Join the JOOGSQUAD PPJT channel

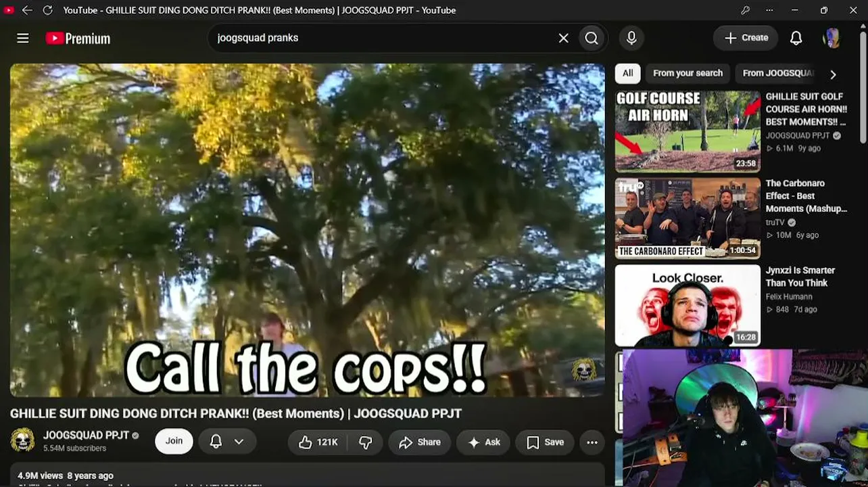click(174, 441)
